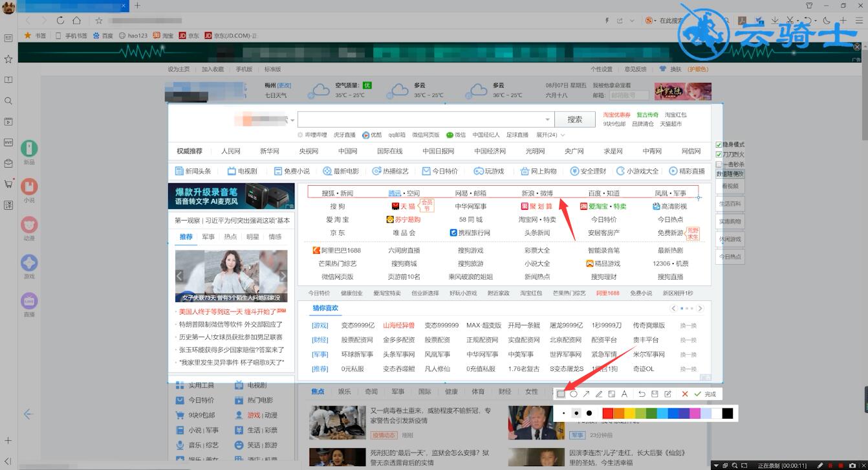Reload the page with the refresh icon
Viewport: 868px width, 470px height.
[x=60, y=21]
